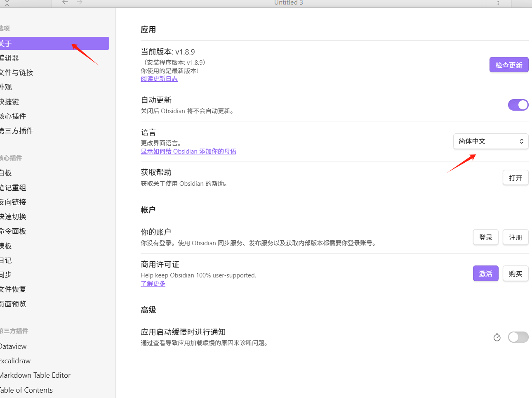Screen dimensions: 532x398
Task: Toggle the chevron icon at top-left corner
Action: coord(7,3)
